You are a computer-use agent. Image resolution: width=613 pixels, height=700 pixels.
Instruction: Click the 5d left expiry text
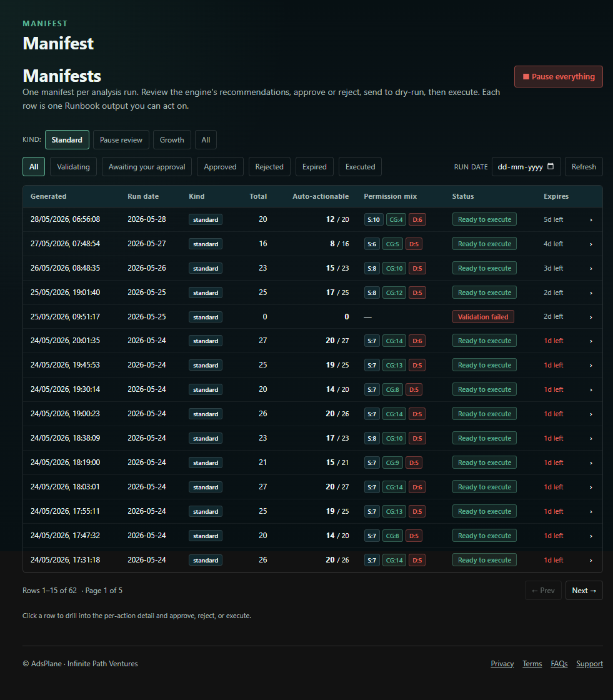(x=553, y=219)
